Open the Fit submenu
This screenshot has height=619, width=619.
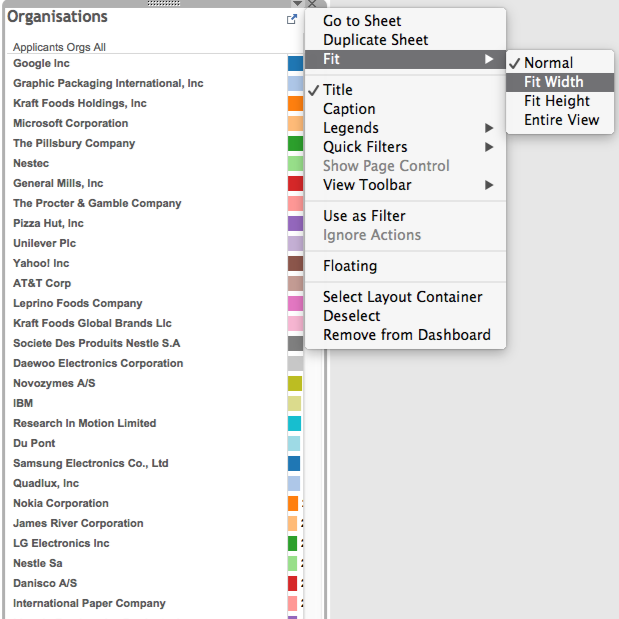(405, 59)
